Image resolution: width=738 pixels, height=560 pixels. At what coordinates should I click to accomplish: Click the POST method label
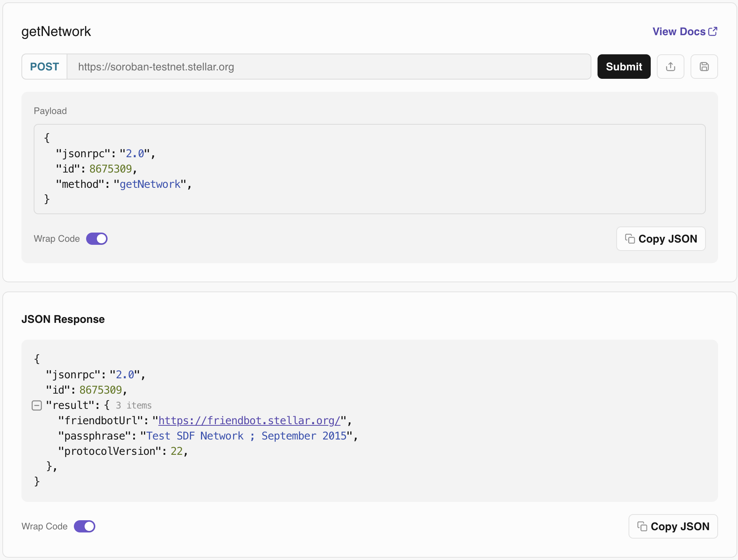point(44,67)
